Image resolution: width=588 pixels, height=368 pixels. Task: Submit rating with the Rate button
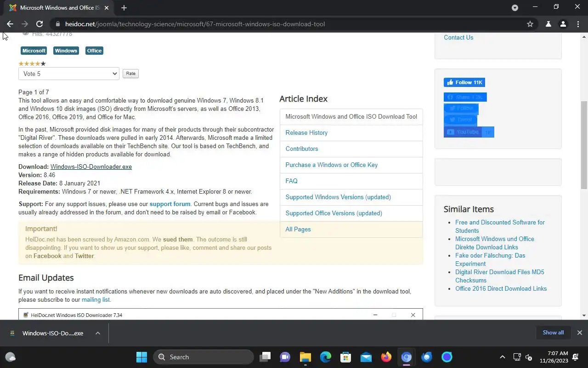tap(131, 74)
